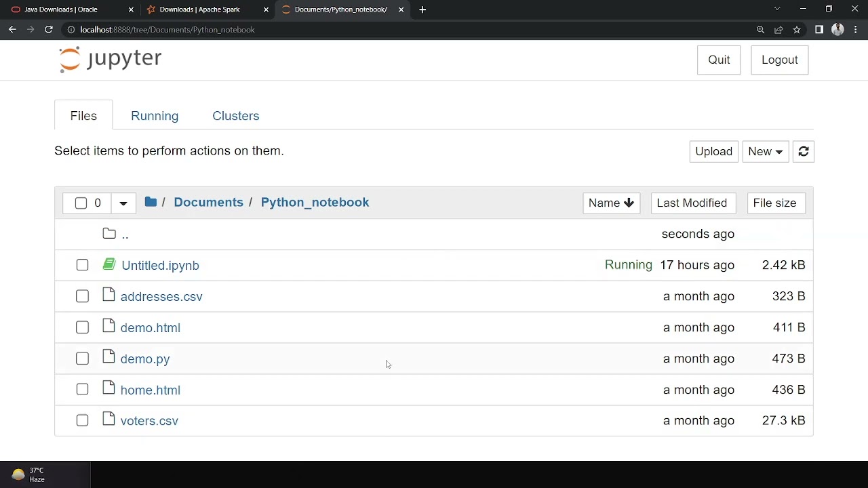Reload the page using browser reload icon

point(49,30)
